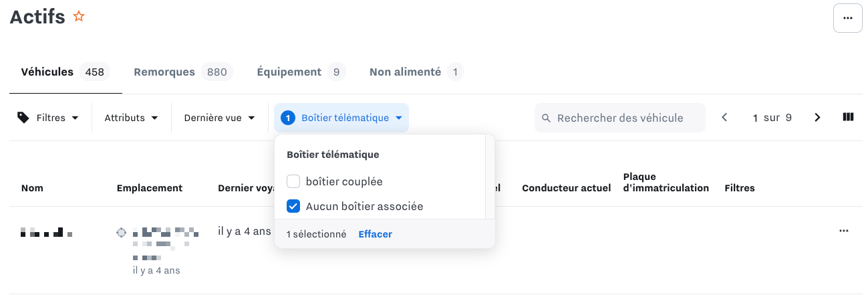Click the favorite star next to Actifs

pos(79,17)
